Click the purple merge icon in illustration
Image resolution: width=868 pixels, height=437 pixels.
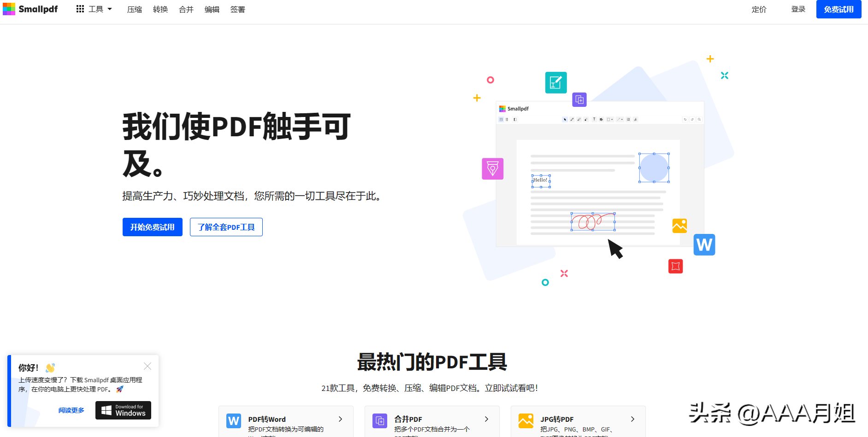click(579, 99)
